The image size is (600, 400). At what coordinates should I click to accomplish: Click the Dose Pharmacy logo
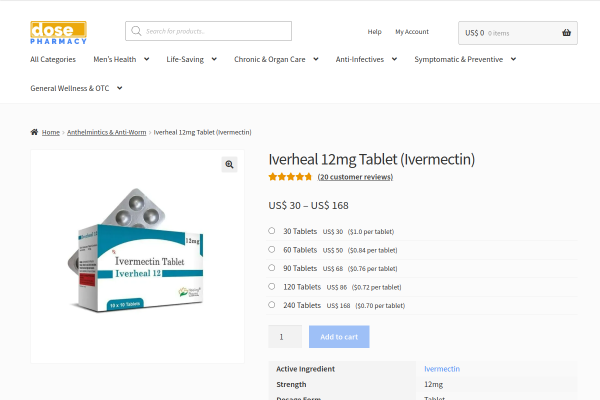pos(58,32)
